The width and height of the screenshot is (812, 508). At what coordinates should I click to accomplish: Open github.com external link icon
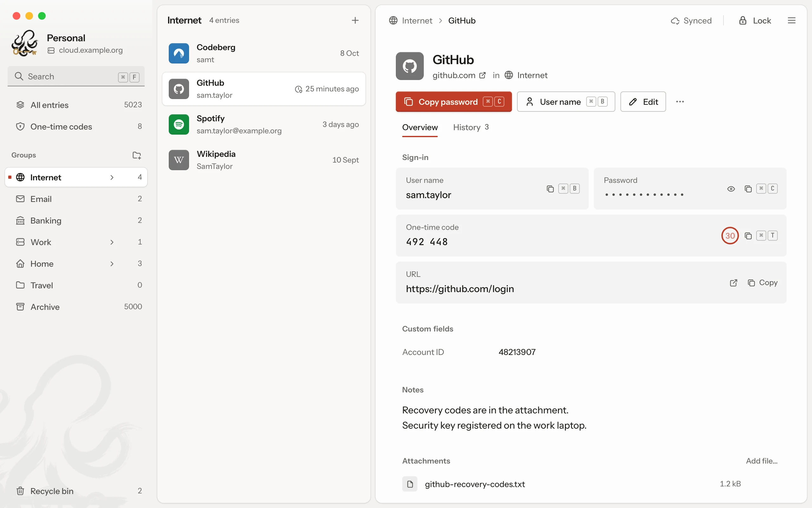point(482,75)
